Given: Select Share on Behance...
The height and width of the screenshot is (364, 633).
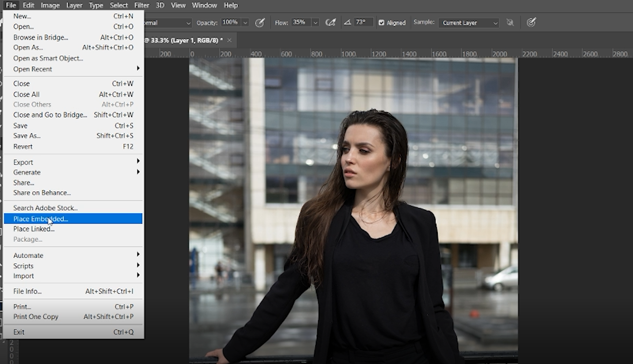Looking at the screenshot, I should tap(73, 193).
